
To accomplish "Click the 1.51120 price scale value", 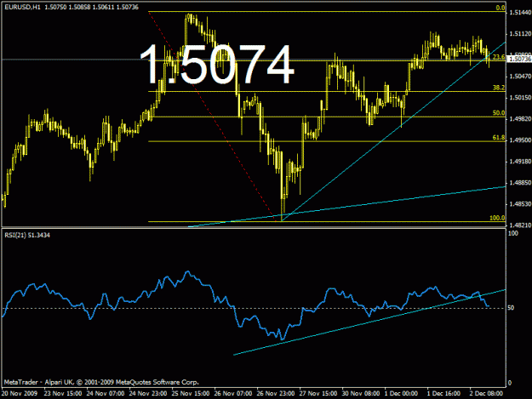I will pos(520,34).
